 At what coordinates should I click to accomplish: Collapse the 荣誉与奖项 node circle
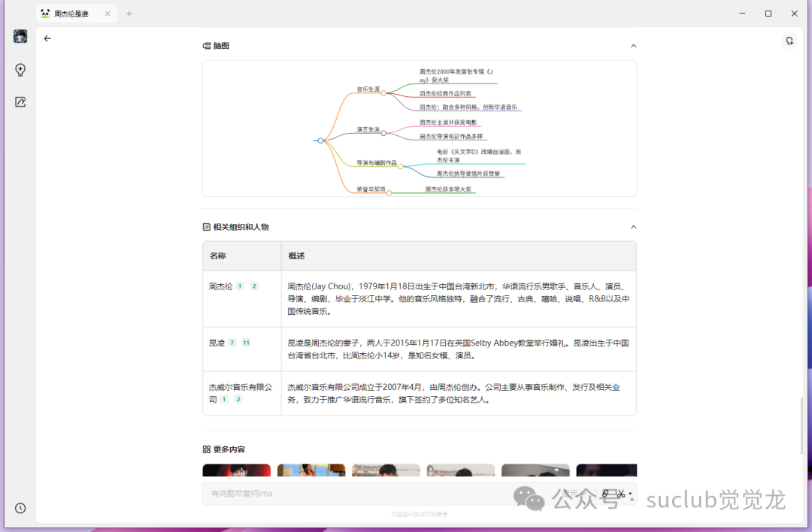tap(389, 193)
